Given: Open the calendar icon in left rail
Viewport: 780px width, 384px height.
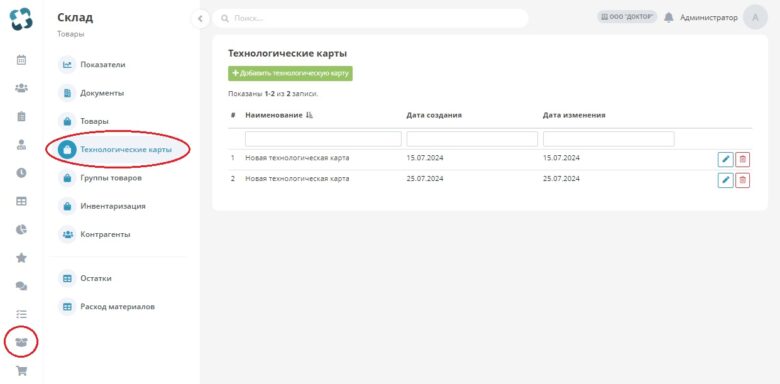Looking at the screenshot, I should pos(21,60).
